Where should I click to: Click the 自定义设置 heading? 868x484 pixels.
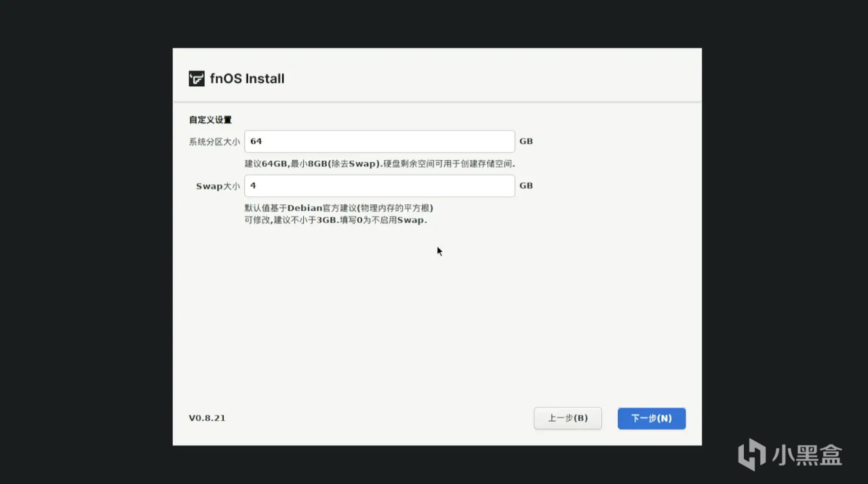210,120
